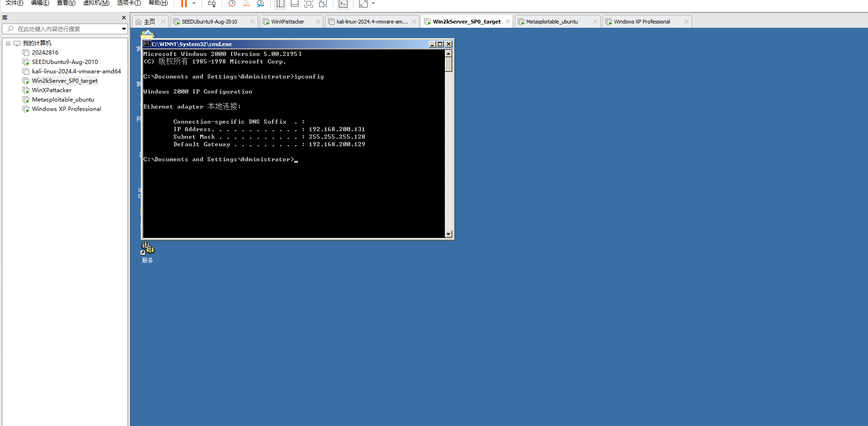Open the dropdown arrow beside the pause button
Image resolution: width=868 pixels, height=426 pixels.
click(194, 4)
